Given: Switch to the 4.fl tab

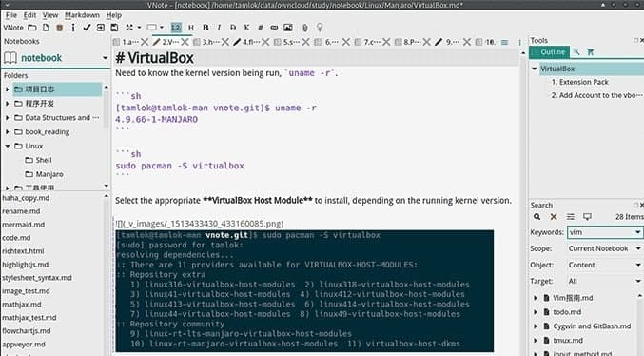Looking at the screenshot, I should 250,42.
